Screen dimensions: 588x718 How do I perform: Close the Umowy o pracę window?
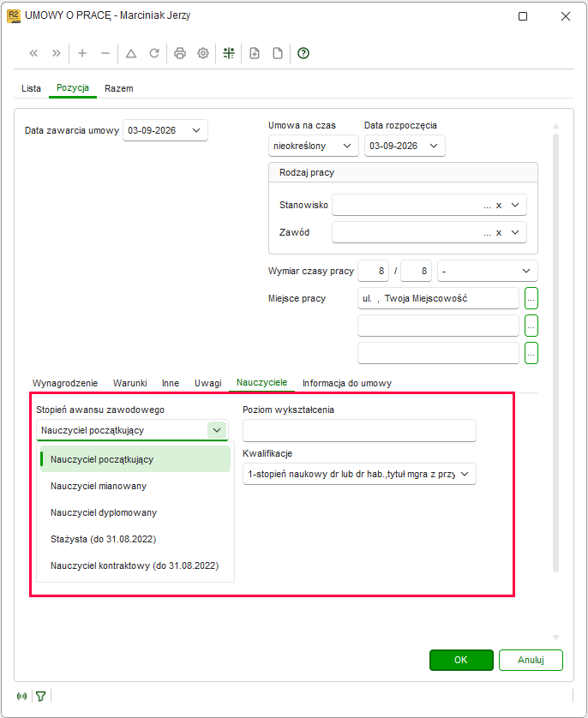click(566, 16)
